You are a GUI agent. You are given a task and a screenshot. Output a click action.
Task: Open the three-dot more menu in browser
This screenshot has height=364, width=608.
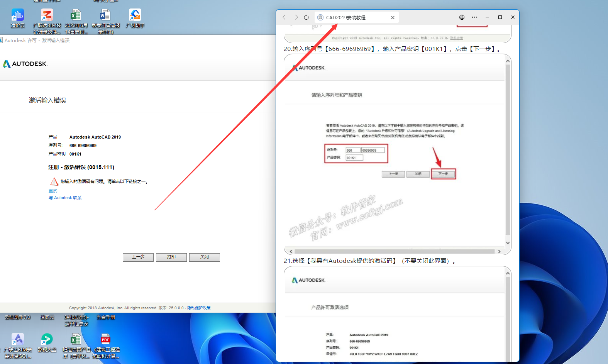tap(474, 17)
